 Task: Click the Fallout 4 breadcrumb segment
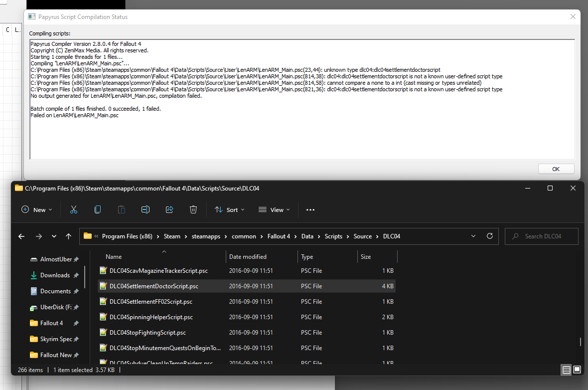(x=279, y=236)
